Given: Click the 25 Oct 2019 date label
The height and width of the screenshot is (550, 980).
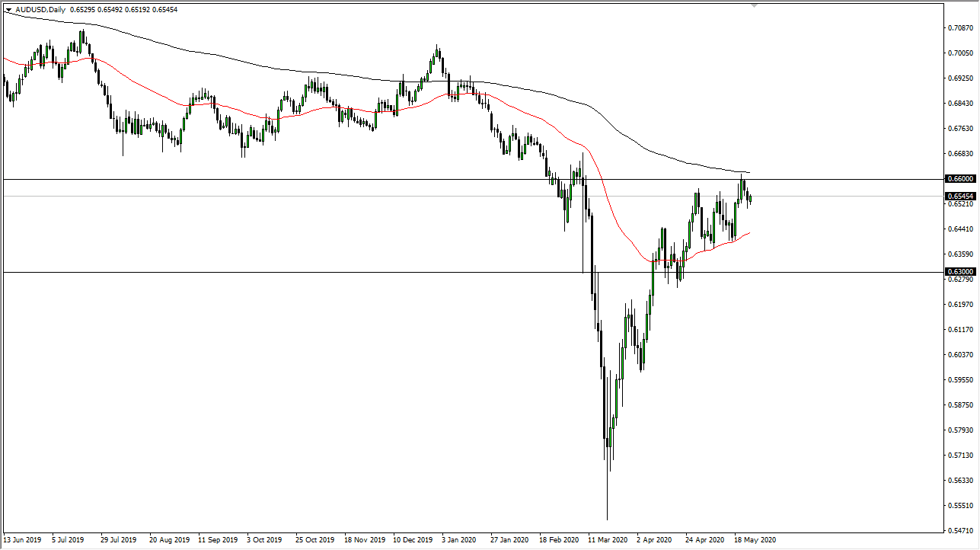Looking at the screenshot, I should click(x=315, y=538).
